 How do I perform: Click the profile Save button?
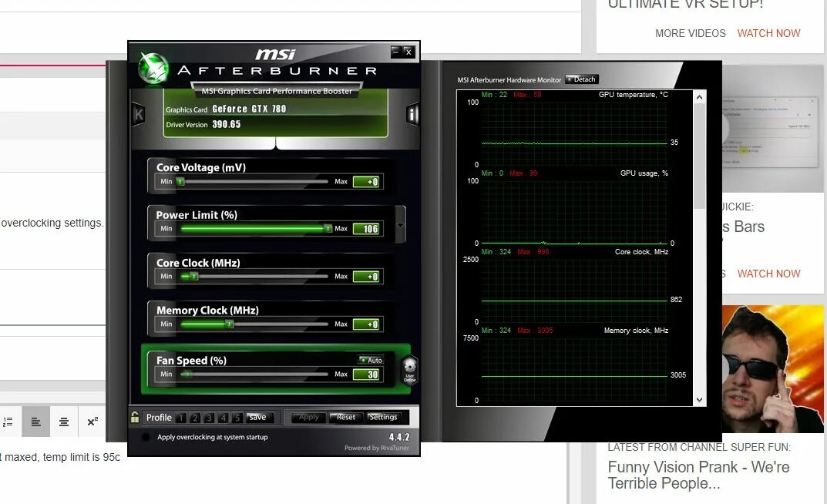258,417
